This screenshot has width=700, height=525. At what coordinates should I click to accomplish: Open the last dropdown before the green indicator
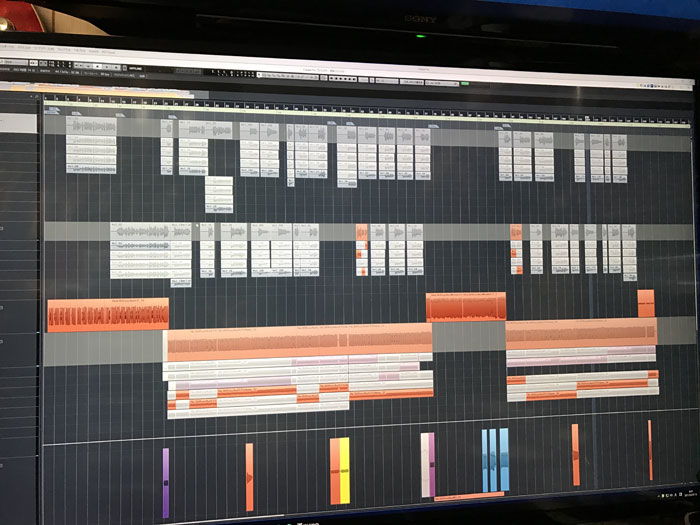click(442, 83)
